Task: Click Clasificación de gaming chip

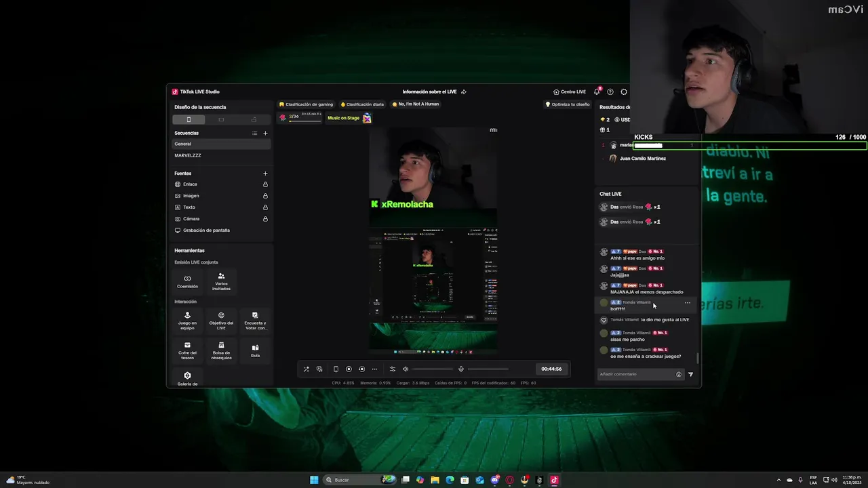Action: click(306, 104)
